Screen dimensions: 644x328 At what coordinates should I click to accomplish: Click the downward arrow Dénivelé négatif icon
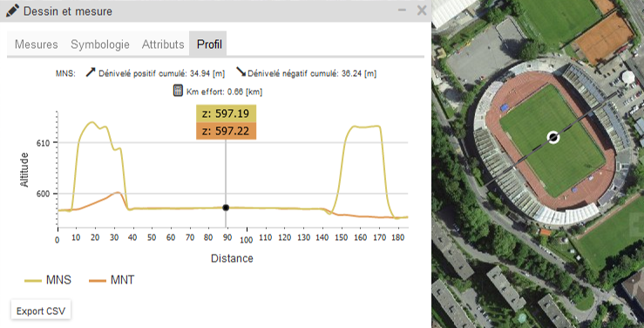point(241,72)
